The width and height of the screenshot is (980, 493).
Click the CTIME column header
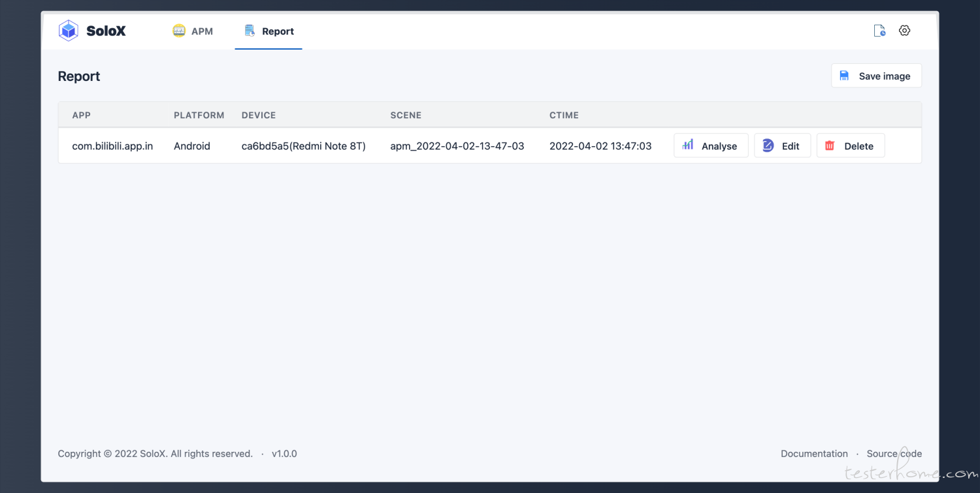tap(564, 116)
